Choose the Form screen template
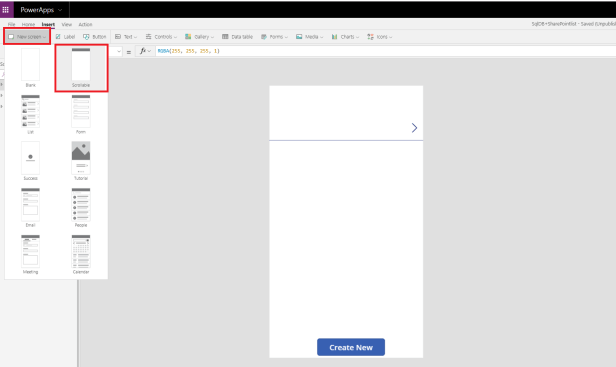Screen dimensions: 616x367 [81, 114]
